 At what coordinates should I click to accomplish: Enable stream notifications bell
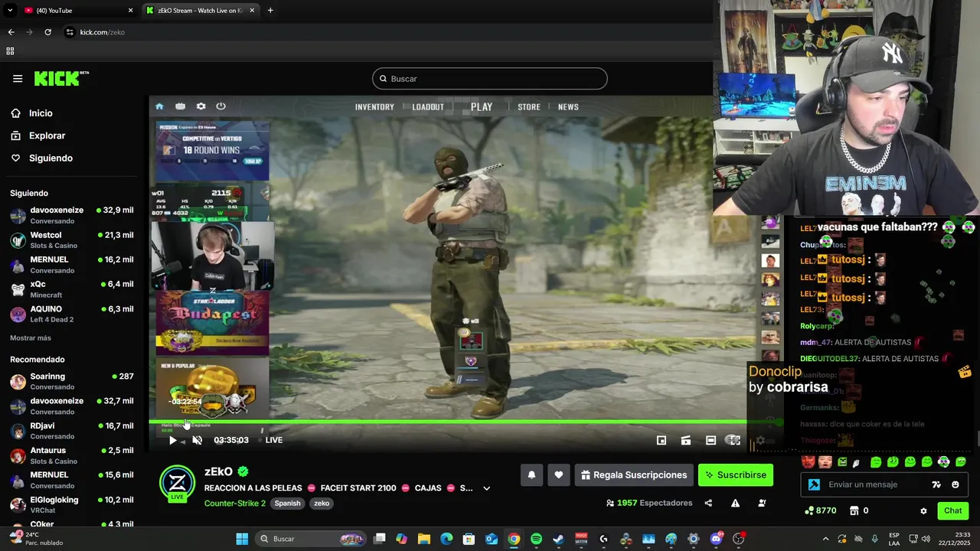[x=531, y=475]
